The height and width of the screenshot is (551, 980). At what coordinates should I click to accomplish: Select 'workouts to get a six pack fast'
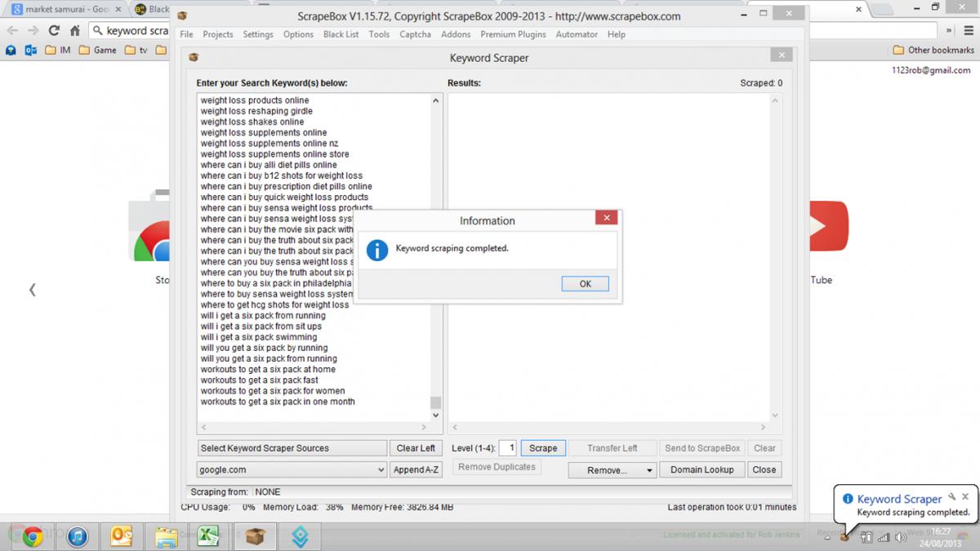(x=260, y=380)
